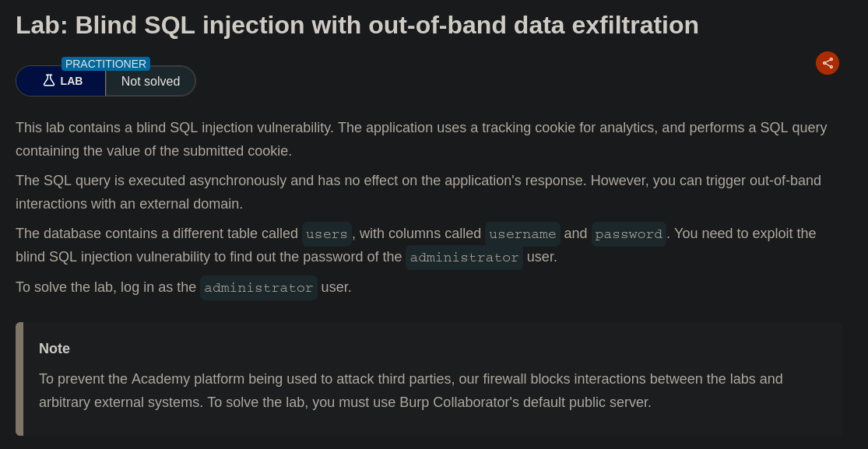Click the "password" code snippet
This screenshot has width=868, height=449.
point(628,234)
